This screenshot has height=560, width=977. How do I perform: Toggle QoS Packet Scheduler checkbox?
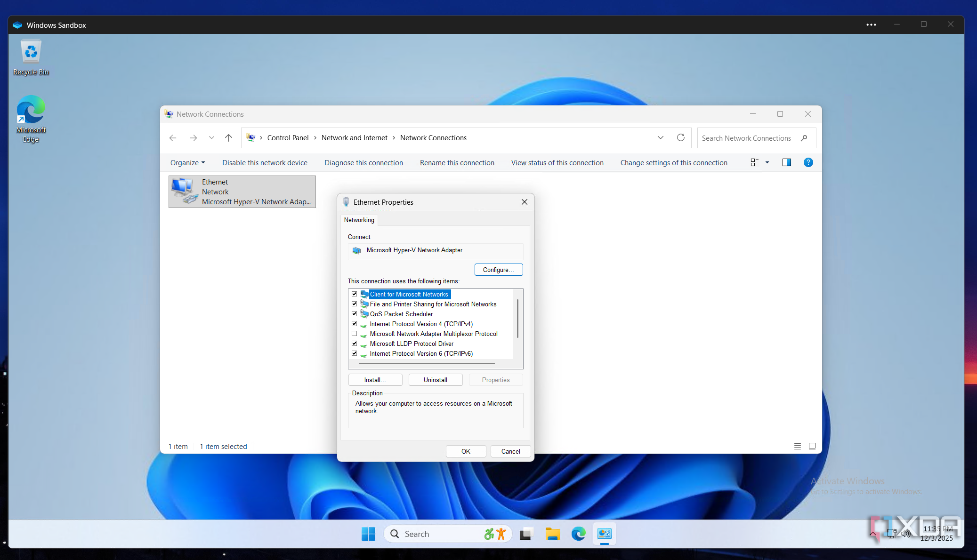pos(355,314)
